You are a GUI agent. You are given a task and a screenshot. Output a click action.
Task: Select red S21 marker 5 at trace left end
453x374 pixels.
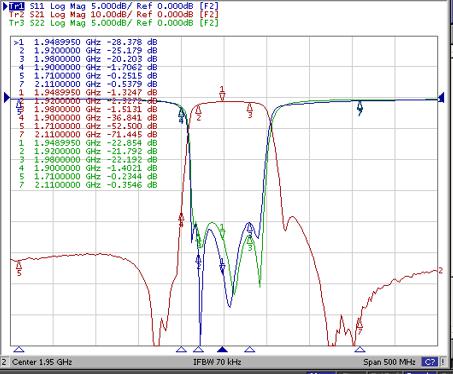click(19, 268)
